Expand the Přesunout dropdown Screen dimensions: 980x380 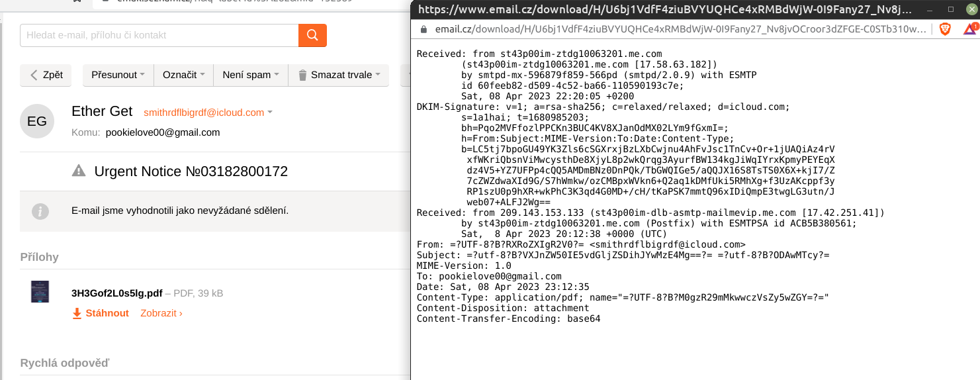[x=118, y=75]
